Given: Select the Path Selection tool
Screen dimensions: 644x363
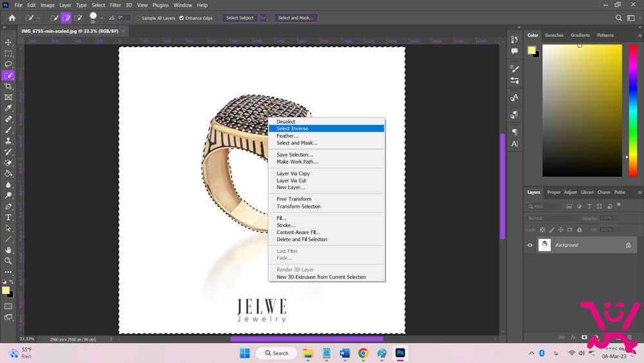Looking at the screenshot, I should 8,228.
